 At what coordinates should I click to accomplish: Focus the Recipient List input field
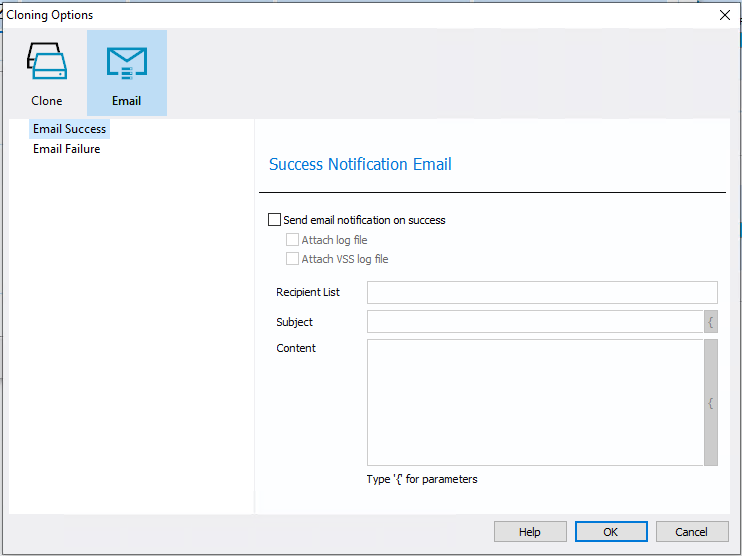[x=542, y=292]
